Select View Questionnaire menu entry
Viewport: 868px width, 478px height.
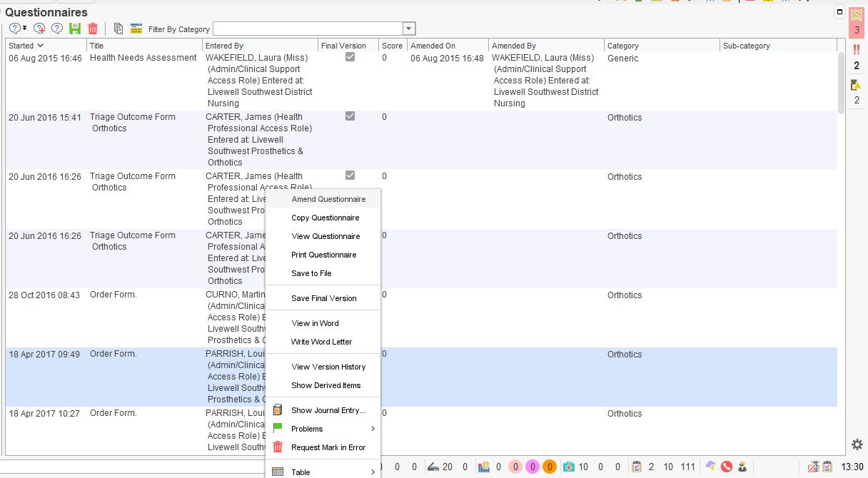(x=323, y=236)
